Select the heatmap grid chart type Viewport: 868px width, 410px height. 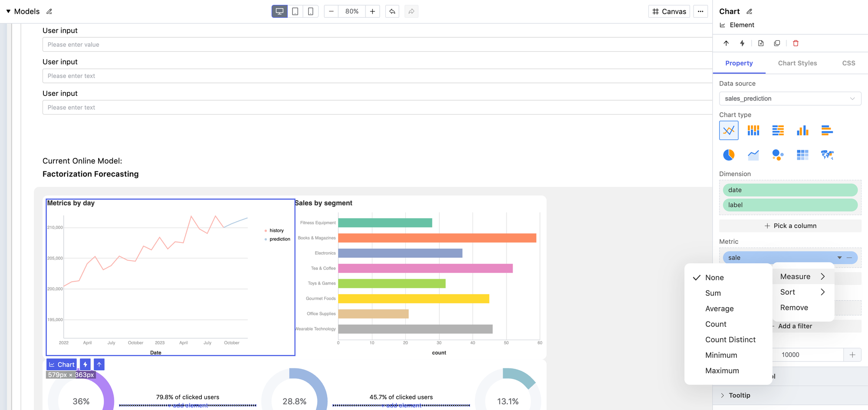[802, 155]
